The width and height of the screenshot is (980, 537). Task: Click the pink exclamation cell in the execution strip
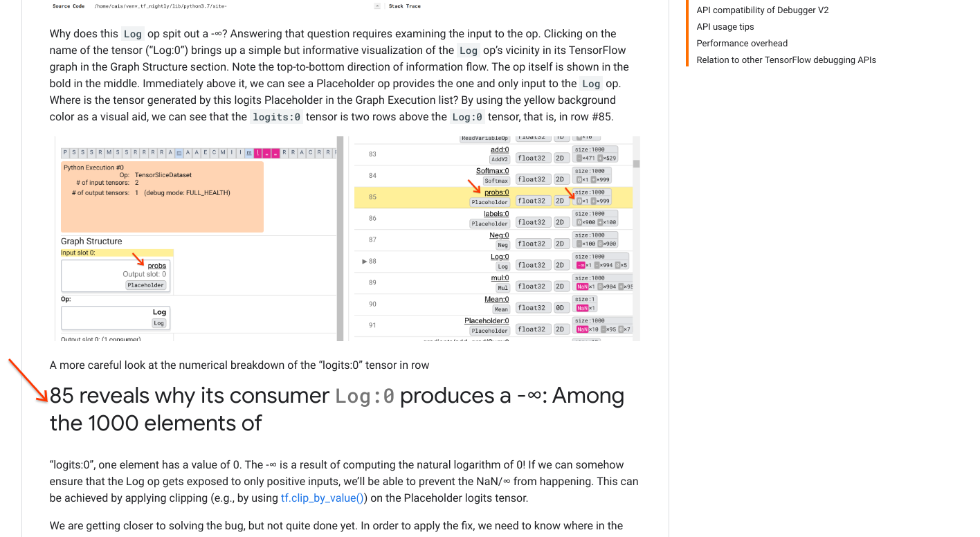click(257, 153)
